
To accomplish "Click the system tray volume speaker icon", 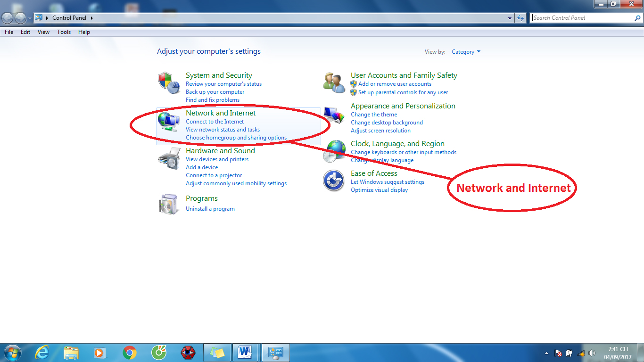I will (x=592, y=353).
